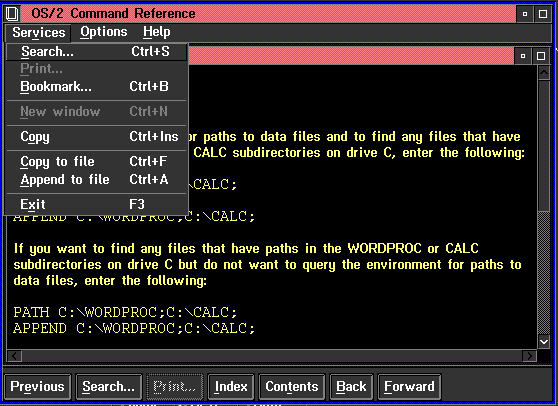Maximize the OS/2 Command Reference window

point(543,14)
